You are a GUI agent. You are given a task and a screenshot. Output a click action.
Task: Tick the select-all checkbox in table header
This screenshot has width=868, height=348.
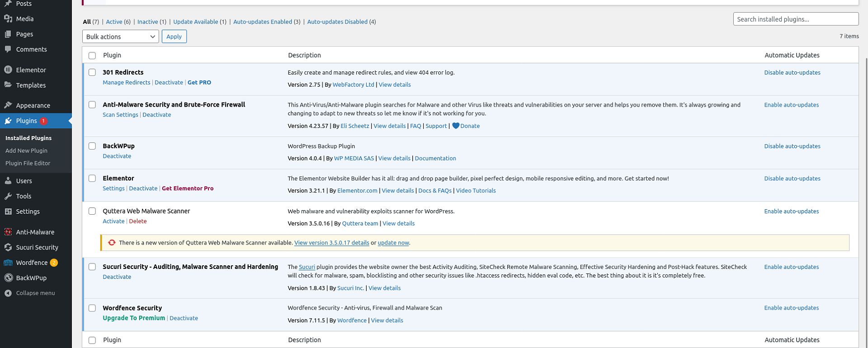(92, 56)
